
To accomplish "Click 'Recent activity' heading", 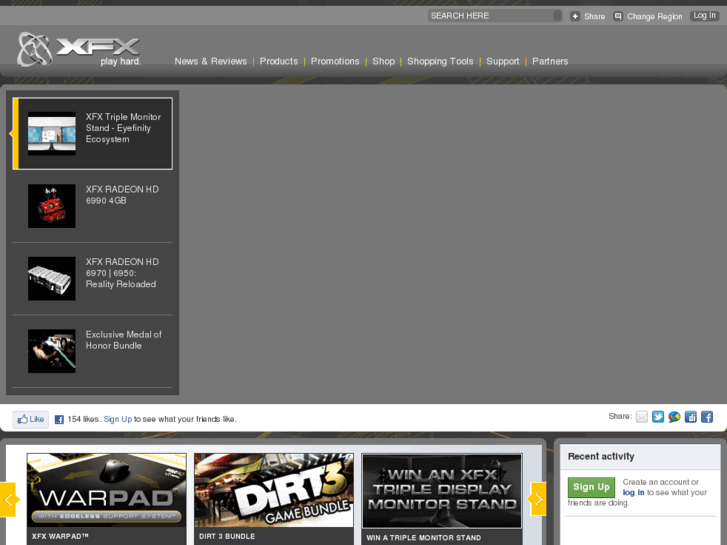I will [x=601, y=456].
